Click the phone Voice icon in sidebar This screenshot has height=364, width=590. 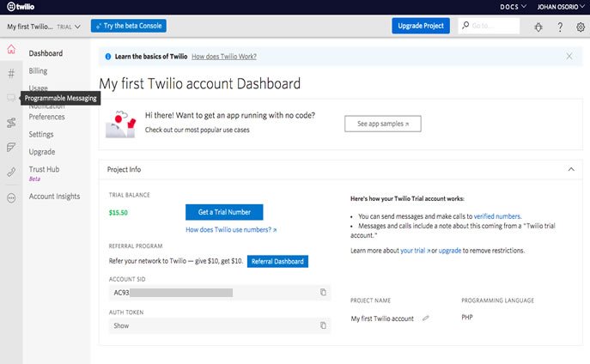pyautogui.click(x=11, y=172)
